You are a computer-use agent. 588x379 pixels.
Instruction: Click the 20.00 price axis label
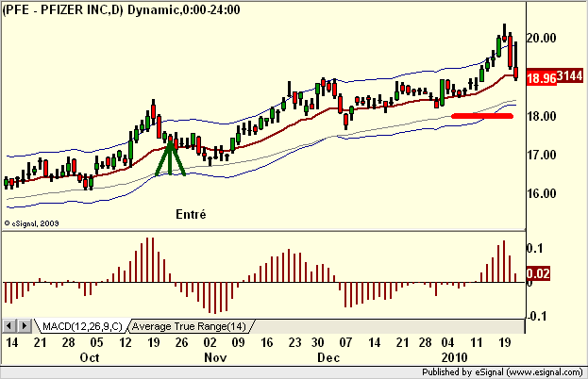[542, 38]
